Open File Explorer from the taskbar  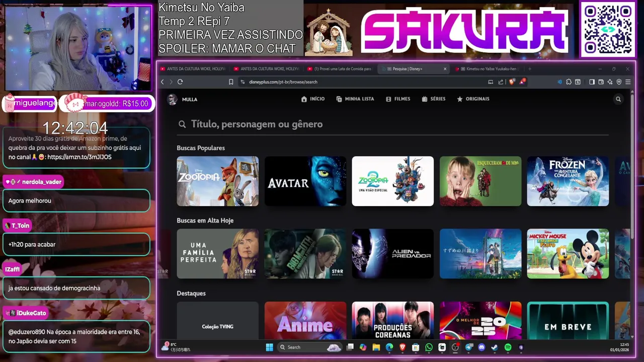point(376,347)
